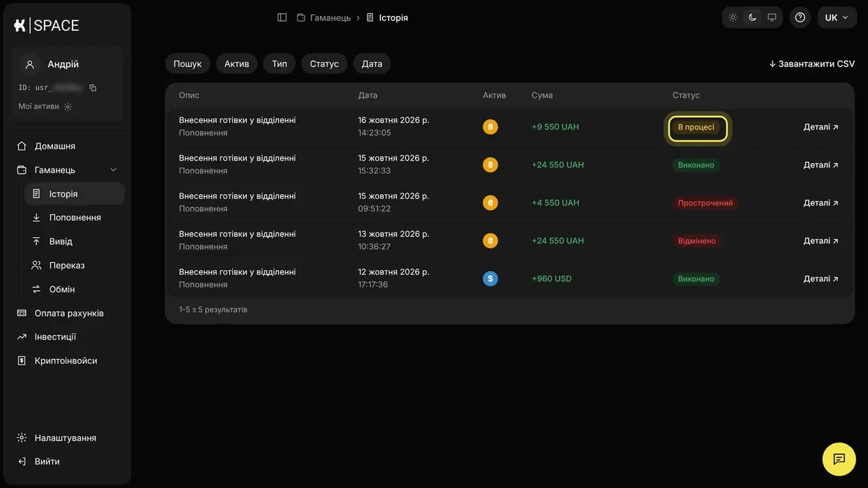Toggle the sidebar panel icon
This screenshot has height=488, width=868.
tap(282, 18)
